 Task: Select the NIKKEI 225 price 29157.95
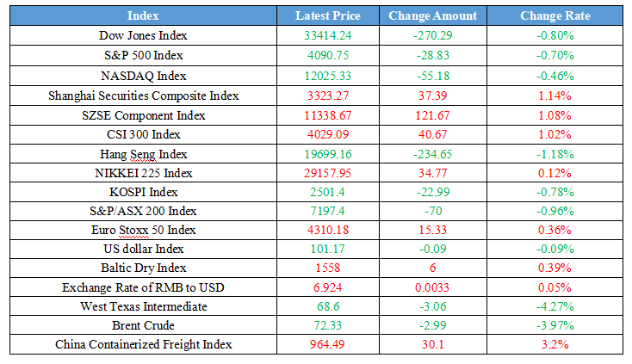[x=327, y=174]
